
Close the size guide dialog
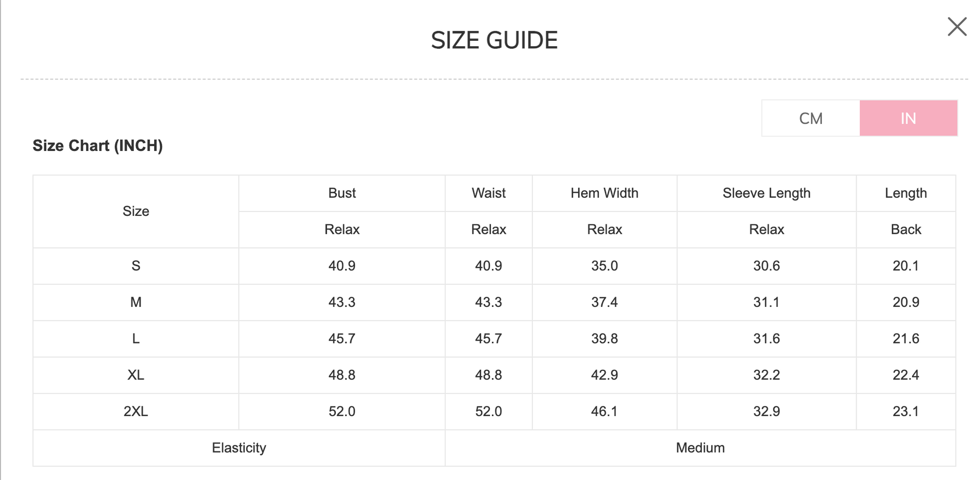(x=957, y=27)
